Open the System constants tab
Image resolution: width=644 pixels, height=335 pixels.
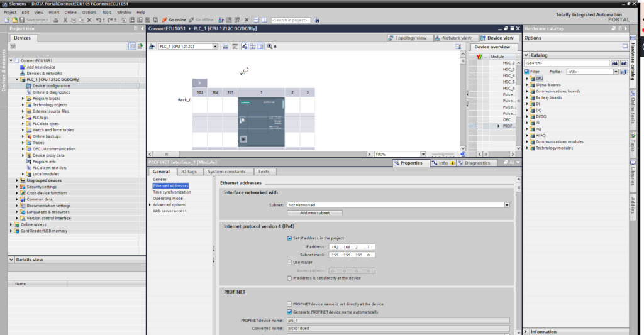226,172
